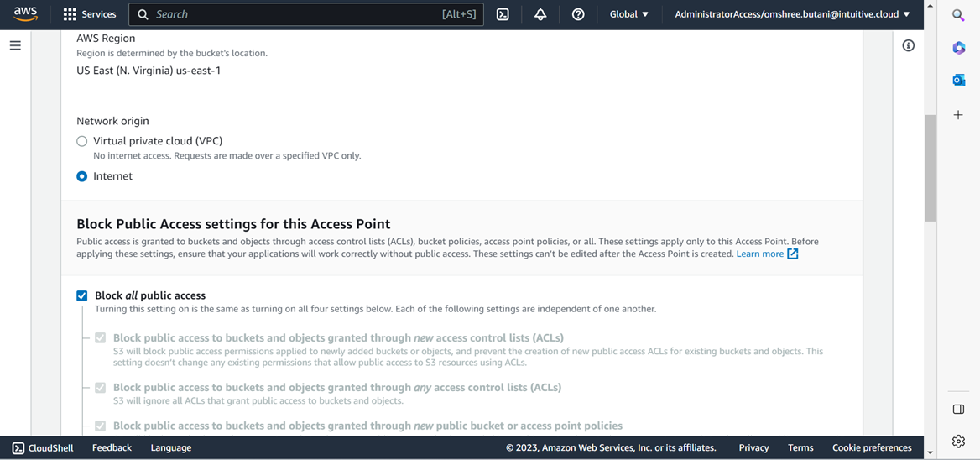This screenshot has width=980, height=460.
Task: Launch CloudShell from the top navigation bar
Action: click(503, 14)
